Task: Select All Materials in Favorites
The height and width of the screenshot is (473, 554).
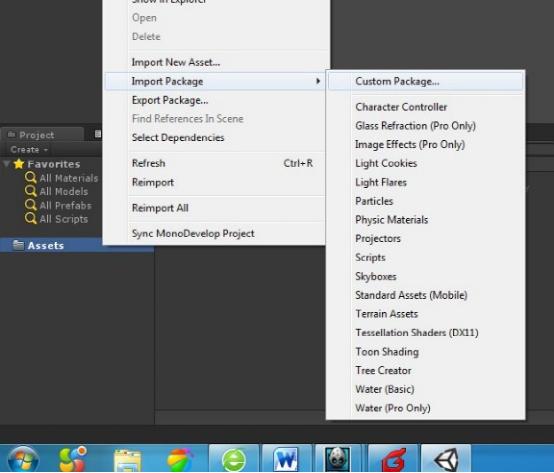Action: pyautogui.click(x=69, y=178)
